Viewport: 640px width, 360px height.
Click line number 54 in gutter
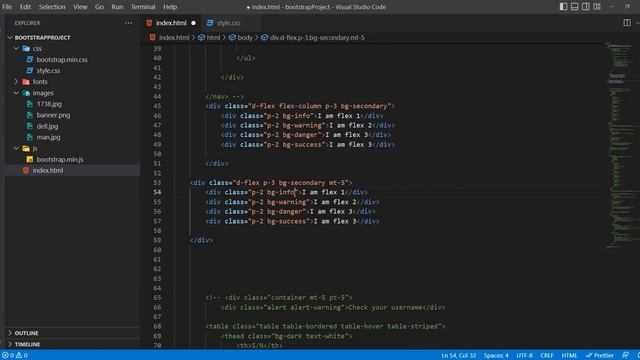pos(157,192)
